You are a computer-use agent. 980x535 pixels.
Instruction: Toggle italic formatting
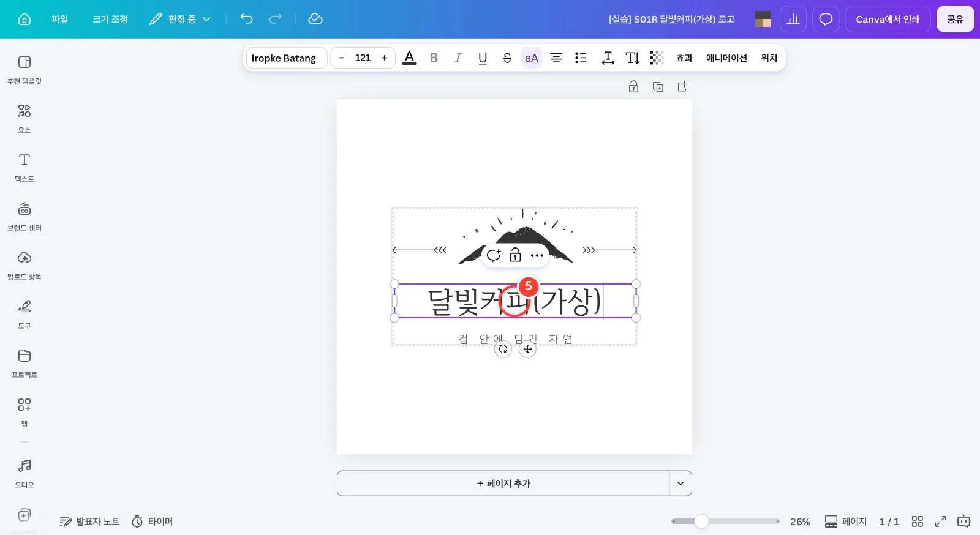pos(458,58)
